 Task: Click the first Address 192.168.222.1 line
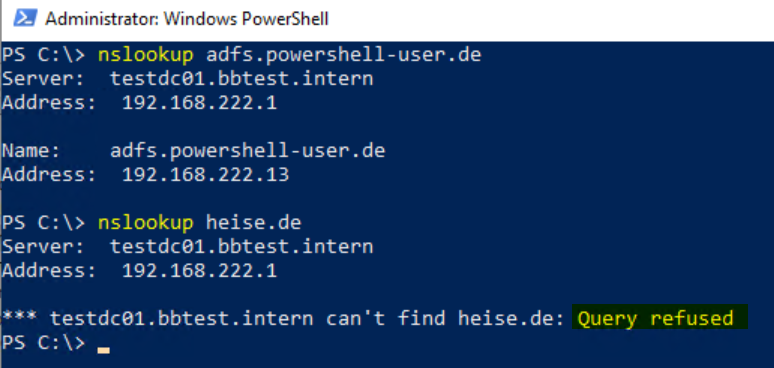(140, 103)
